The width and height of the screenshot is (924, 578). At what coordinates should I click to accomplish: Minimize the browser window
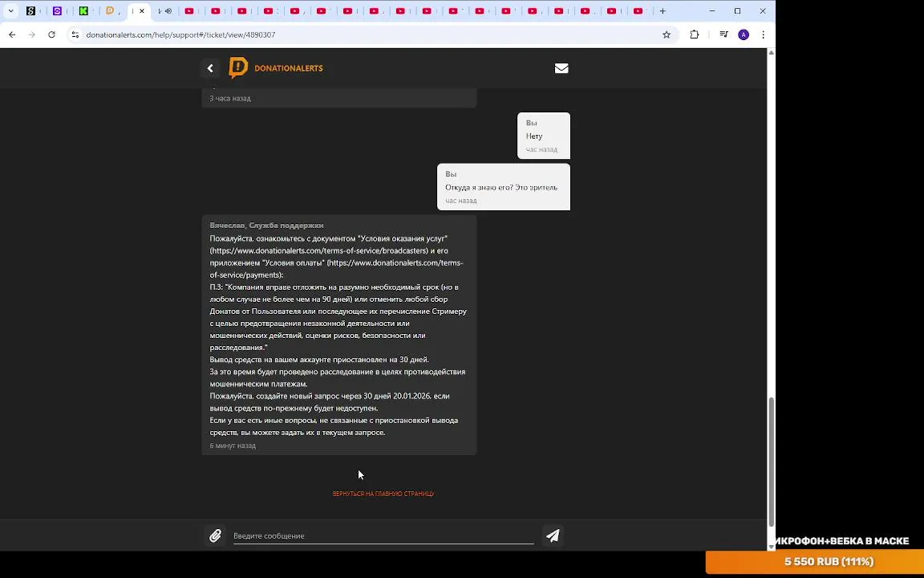tap(712, 10)
